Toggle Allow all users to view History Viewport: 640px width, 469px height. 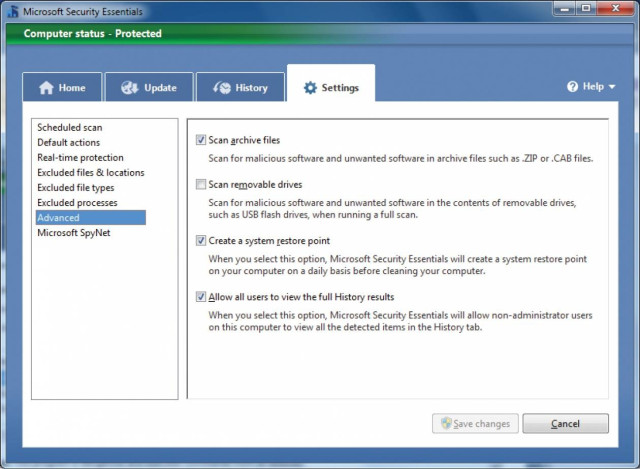201,297
